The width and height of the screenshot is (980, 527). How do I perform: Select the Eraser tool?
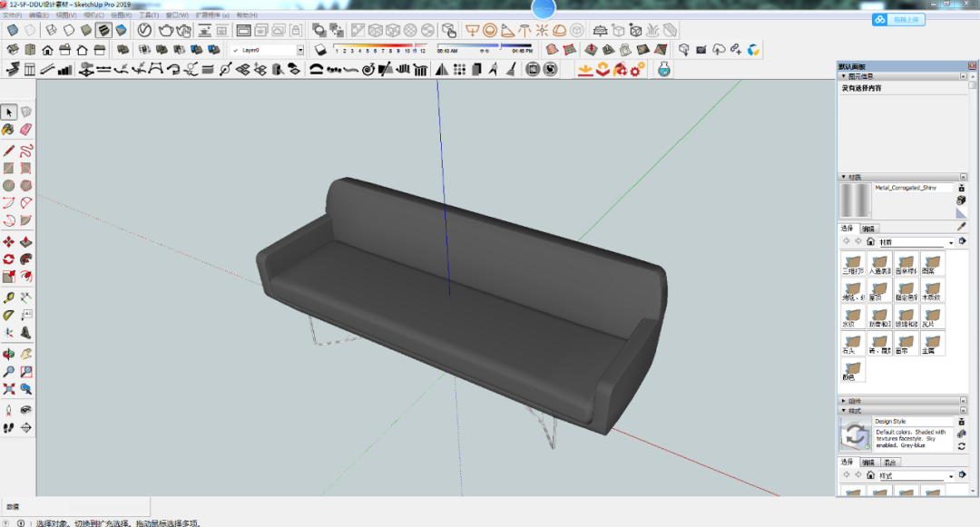(24, 129)
